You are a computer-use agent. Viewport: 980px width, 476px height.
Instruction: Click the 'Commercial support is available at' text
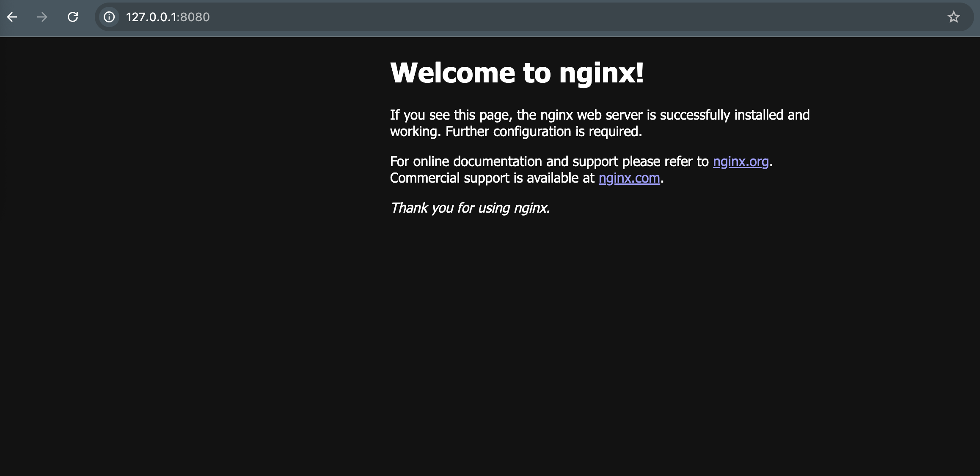click(492, 178)
